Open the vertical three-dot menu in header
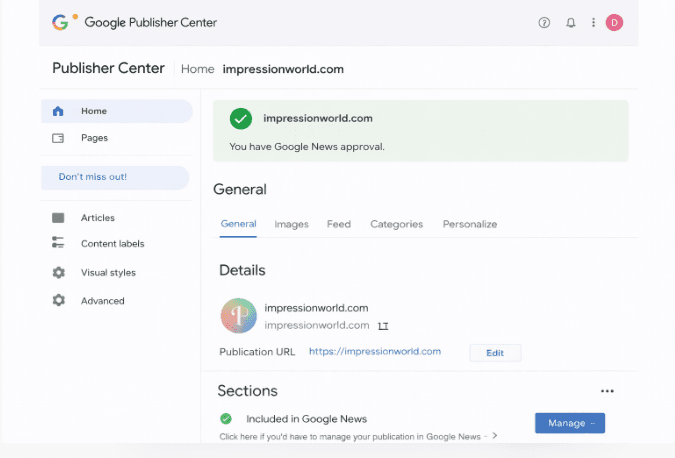 tap(593, 22)
